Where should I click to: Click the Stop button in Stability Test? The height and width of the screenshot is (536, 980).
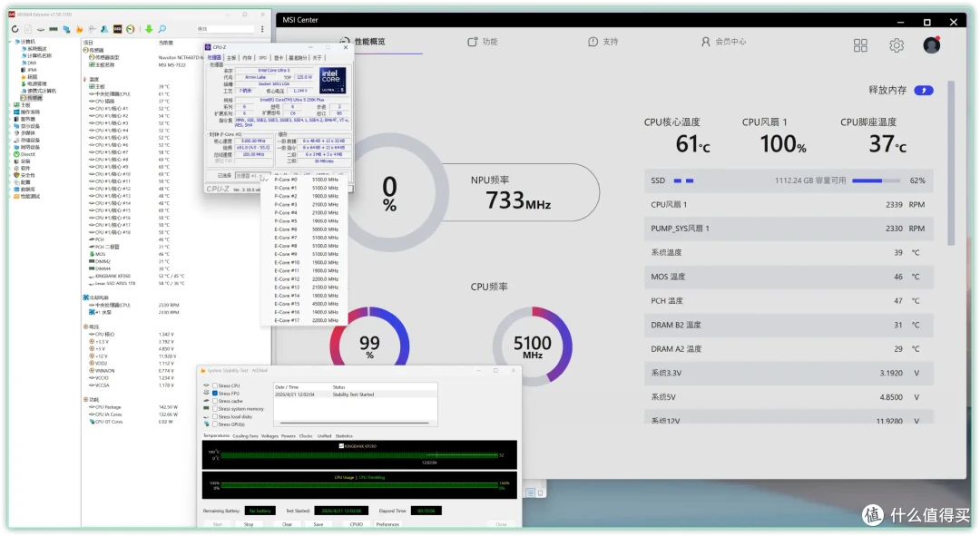point(249,525)
